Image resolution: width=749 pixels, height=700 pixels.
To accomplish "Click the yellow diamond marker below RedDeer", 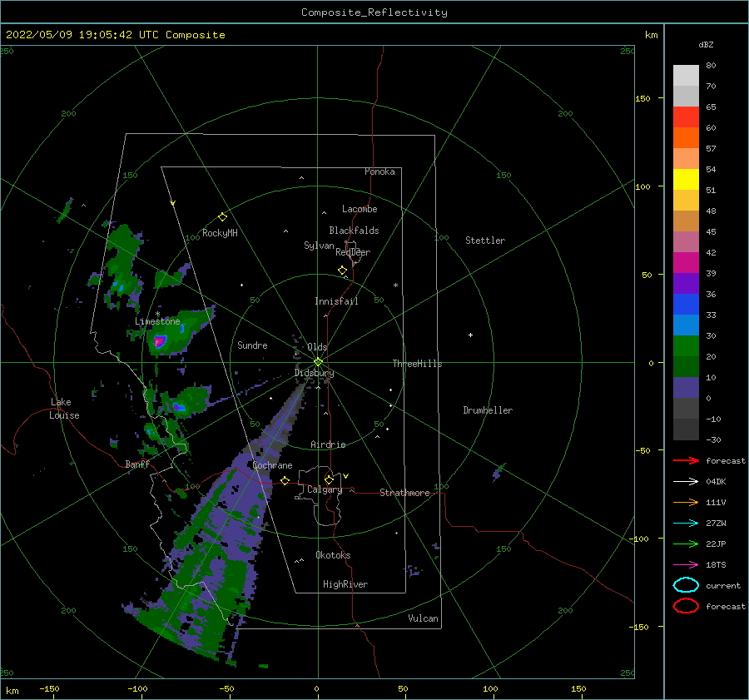I will (x=342, y=271).
